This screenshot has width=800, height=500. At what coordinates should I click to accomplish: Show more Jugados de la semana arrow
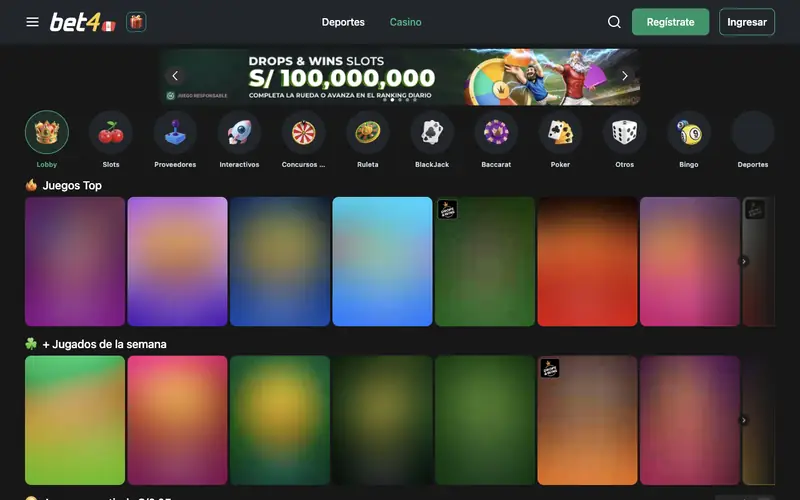tap(744, 420)
